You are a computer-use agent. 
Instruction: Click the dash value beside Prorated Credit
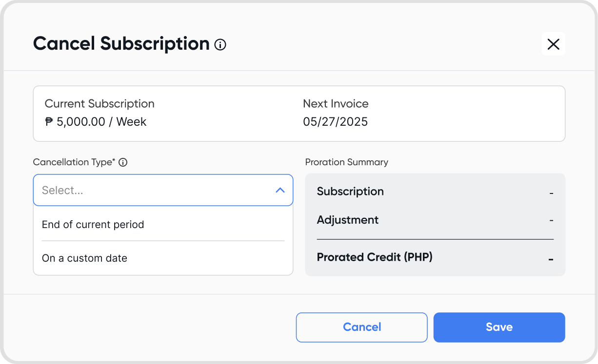(x=551, y=260)
